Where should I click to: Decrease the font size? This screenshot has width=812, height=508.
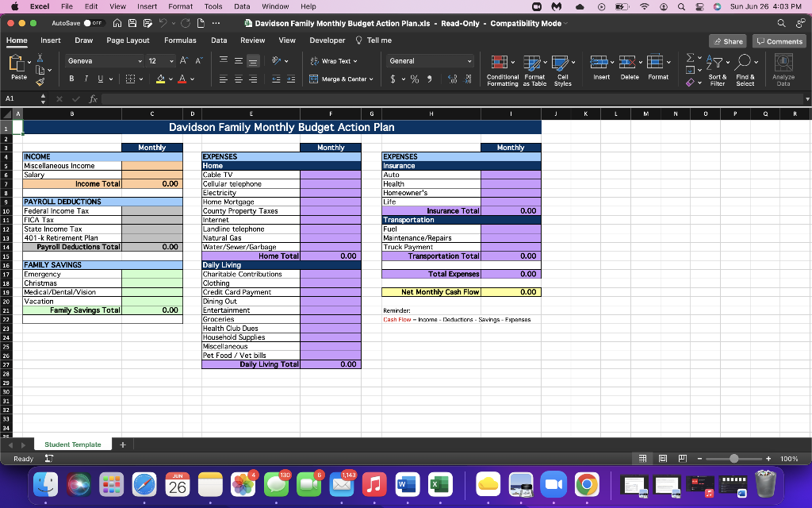(x=199, y=60)
